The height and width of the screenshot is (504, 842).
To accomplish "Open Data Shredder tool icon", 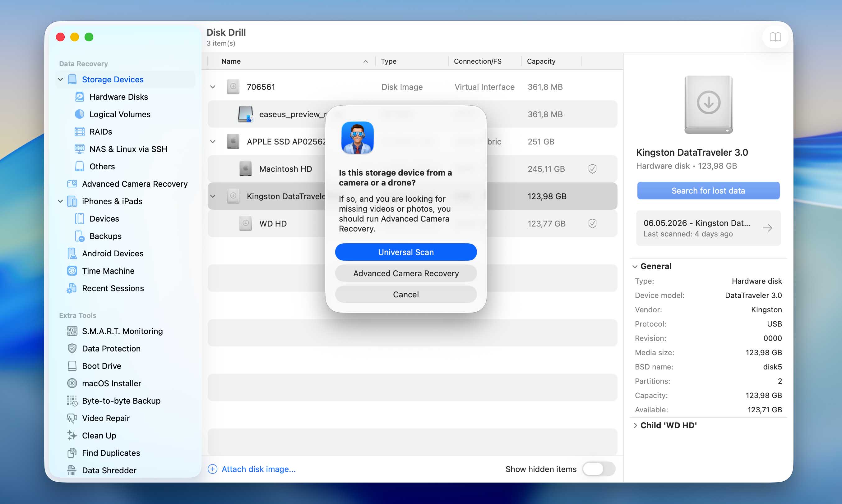I will click(x=72, y=470).
